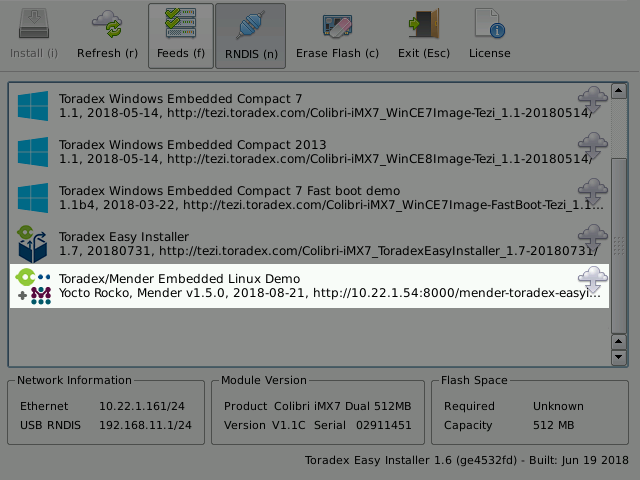Image resolution: width=640 pixels, height=480 pixels.
Task: Click cloud download icon for Compact 7 row
Action: pyautogui.click(x=593, y=100)
